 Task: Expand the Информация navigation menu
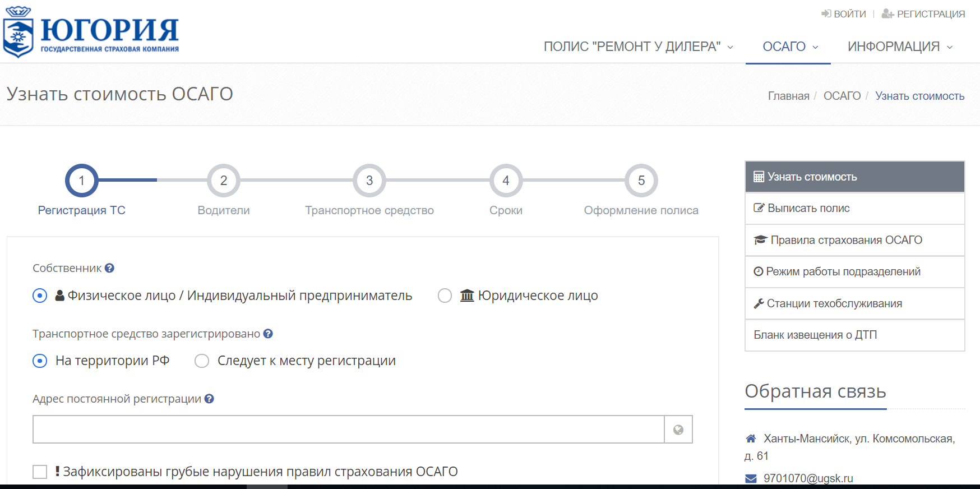900,47
